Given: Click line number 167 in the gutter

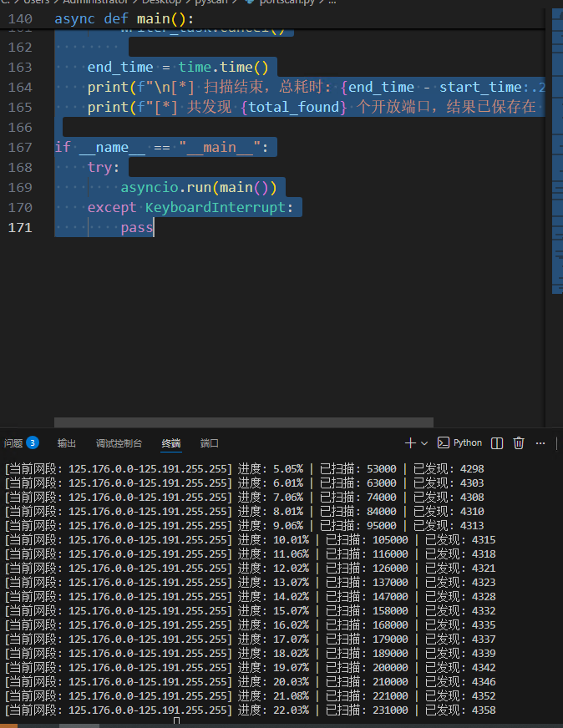Looking at the screenshot, I should 20,147.
